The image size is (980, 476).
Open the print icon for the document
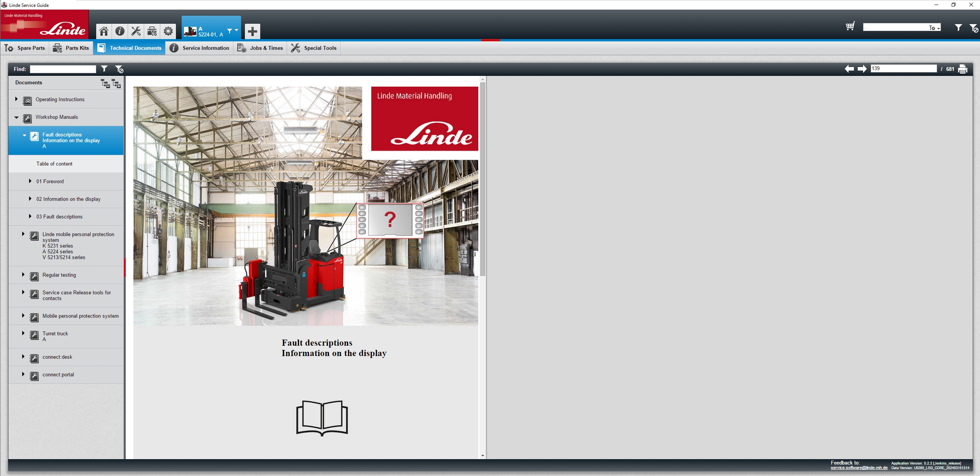pyautogui.click(x=963, y=69)
